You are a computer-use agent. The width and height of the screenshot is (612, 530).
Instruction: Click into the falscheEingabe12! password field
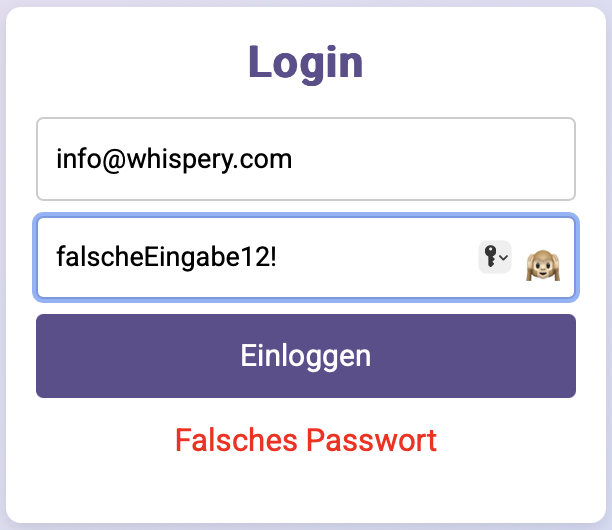coord(306,258)
